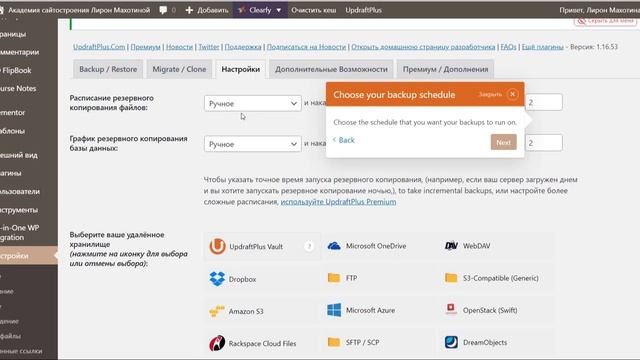Select the Amazon S3 icon
The height and width of the screenshot is (360, 640).
click(x=217, y=311)
